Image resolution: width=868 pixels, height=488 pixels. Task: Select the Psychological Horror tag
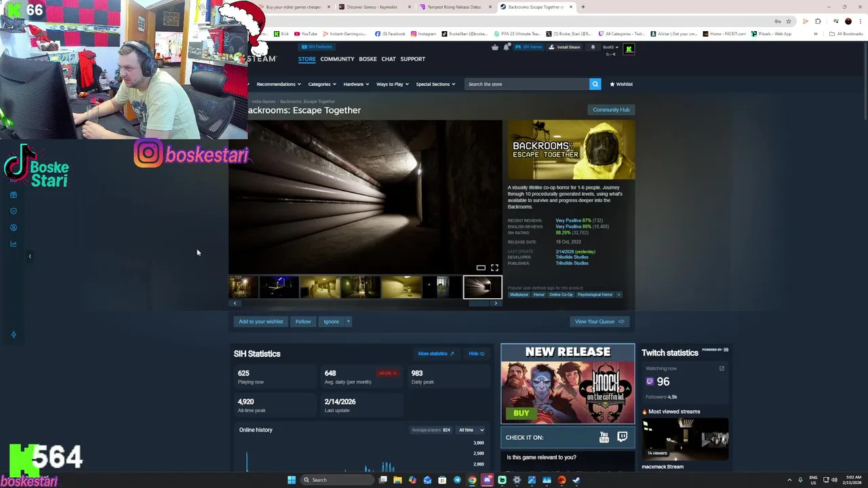pyautogui.click(x=595, y=295)
